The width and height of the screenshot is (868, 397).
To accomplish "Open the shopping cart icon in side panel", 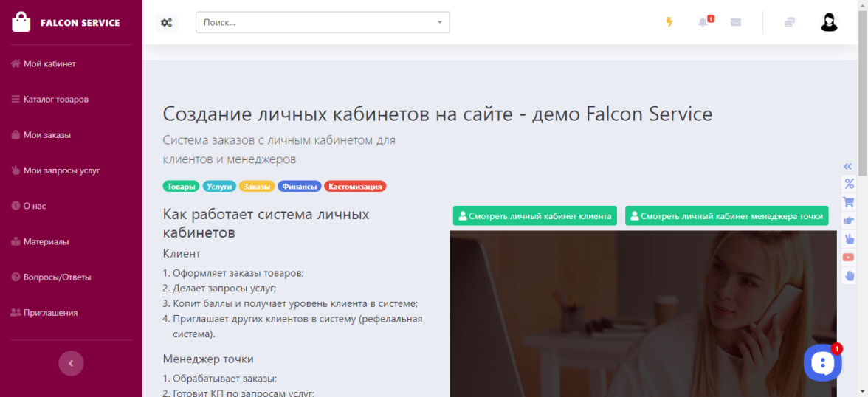I will tap(849, 202).
